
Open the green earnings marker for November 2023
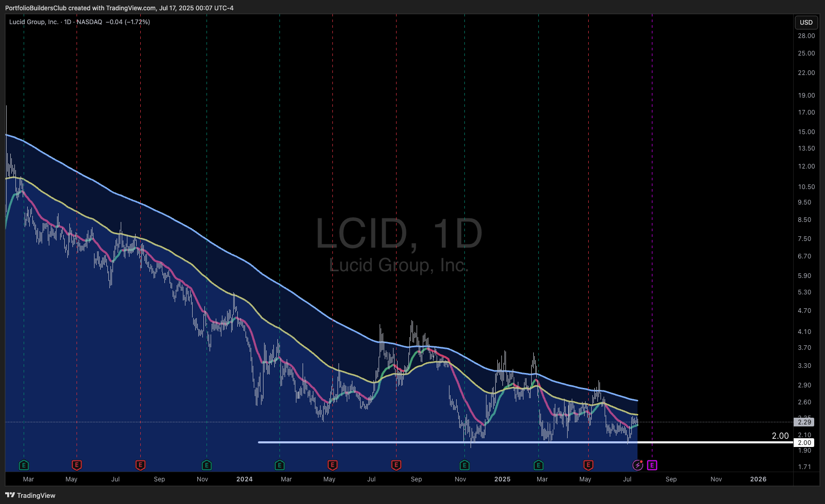pyautogui.click(x=207, y=465)
